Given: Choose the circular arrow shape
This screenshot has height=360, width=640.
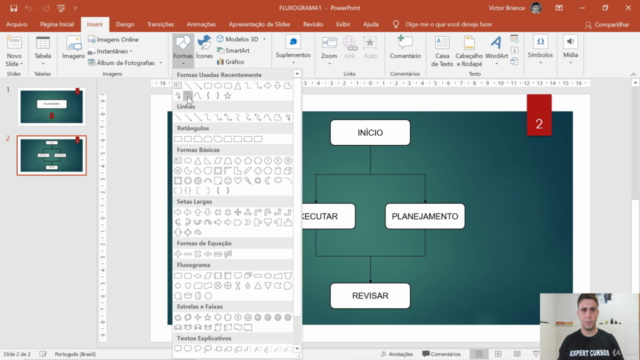Looking at the screenshot, I should pos(198,232).
